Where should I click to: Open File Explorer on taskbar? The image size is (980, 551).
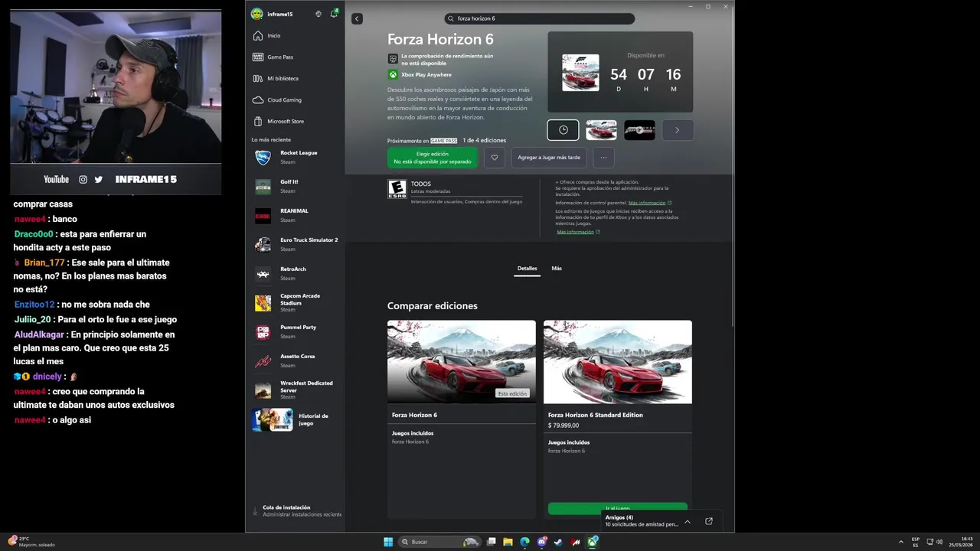coord(508,542)
